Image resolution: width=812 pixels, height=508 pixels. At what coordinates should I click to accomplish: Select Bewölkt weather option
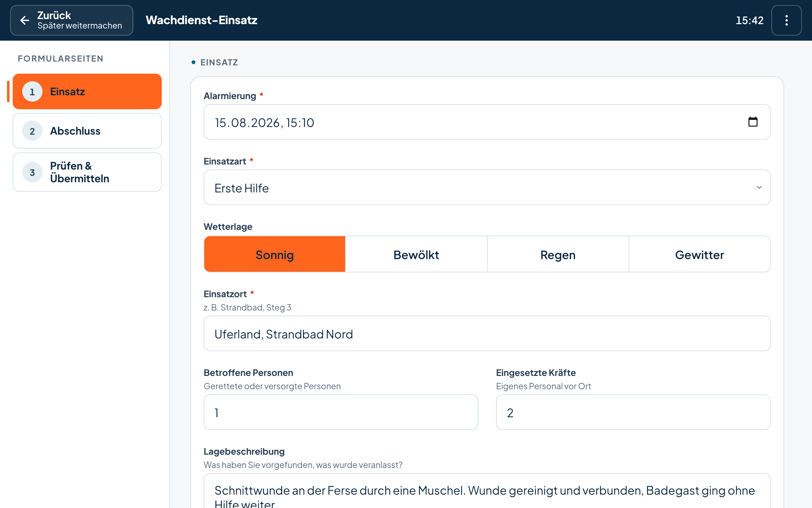pyautogui.click(x=416, y=254)
